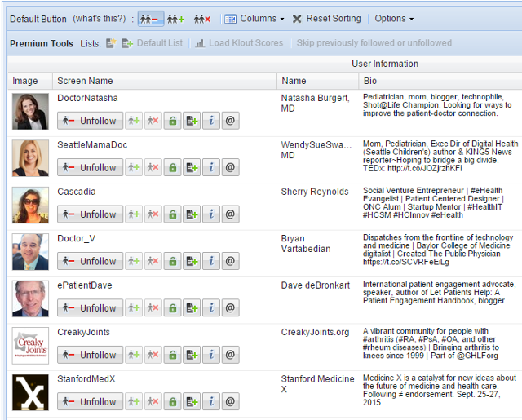The width and height of the screenshot is (522, 420).
Task: Open the info icon for Doctor_V
Action: [x=211, y=261]
